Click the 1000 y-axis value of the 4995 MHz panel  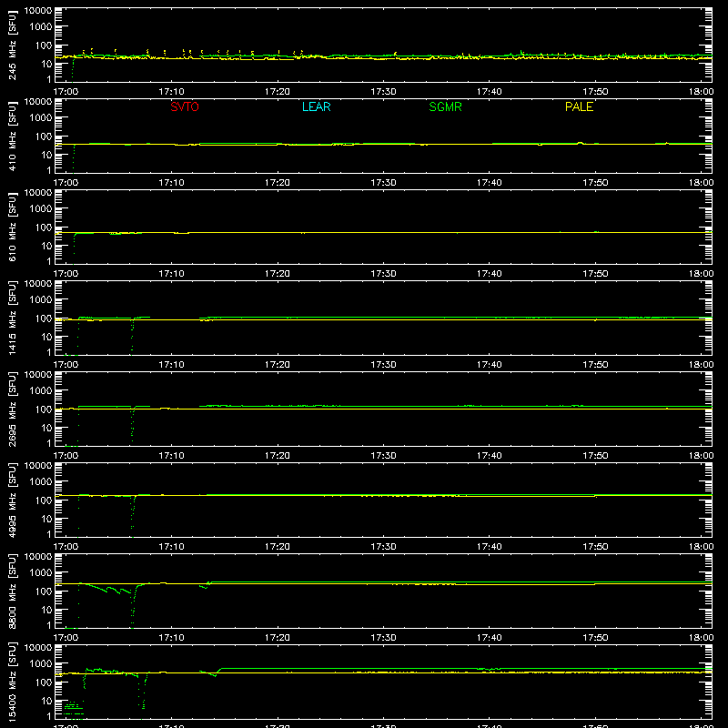tap(41, 481)
